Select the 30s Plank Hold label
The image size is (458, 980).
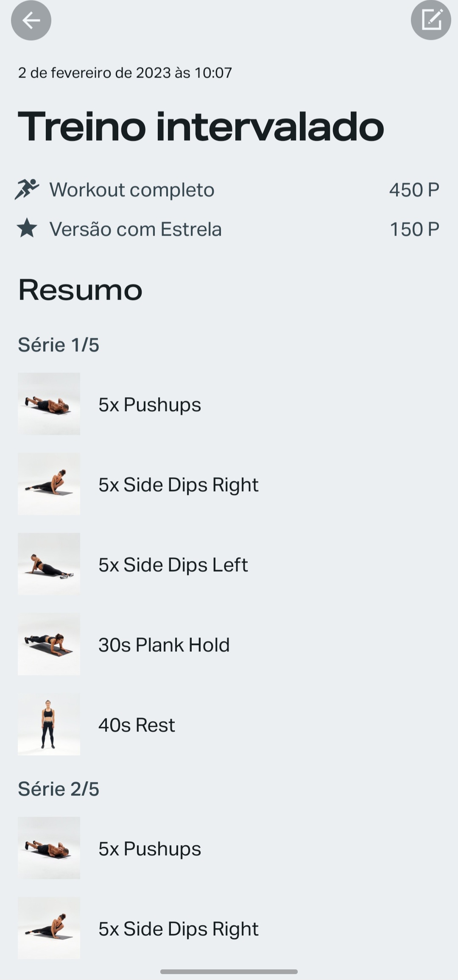coord(164,645)
